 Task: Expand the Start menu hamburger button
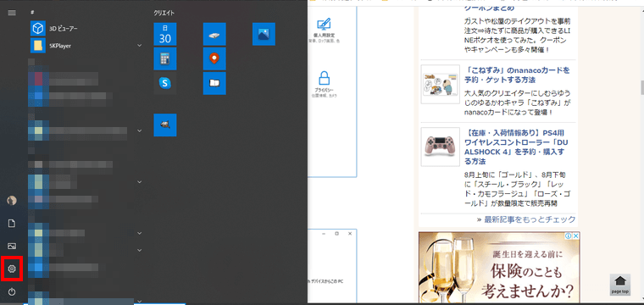[x=12, y=13]
